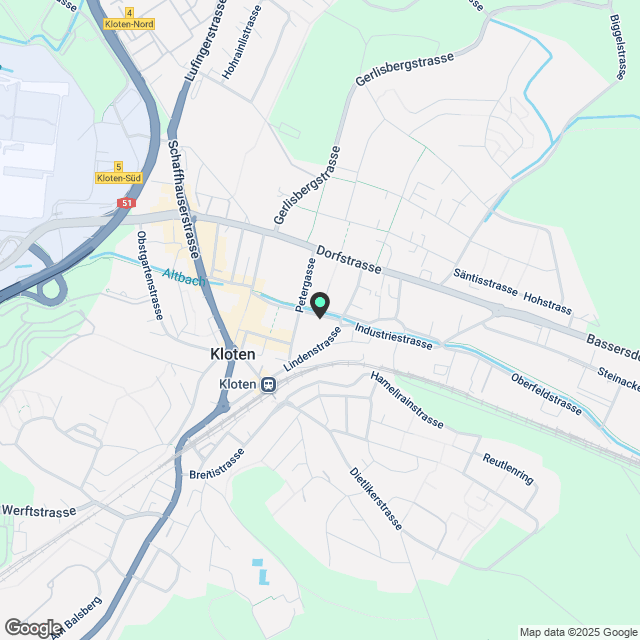This screenshot has width=640, height=640.
Task: Click the Obstgartenstrasse street label
Action: [x=150, y=276]
